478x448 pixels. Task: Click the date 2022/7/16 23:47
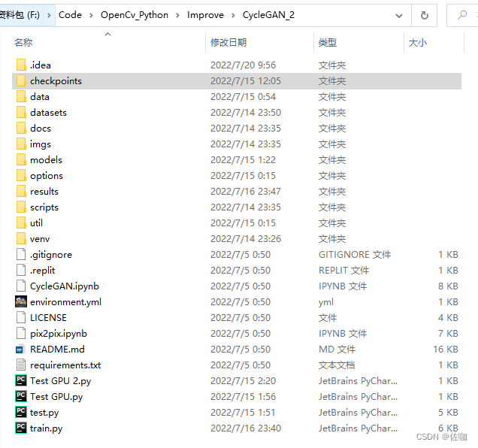click(246, 192)
